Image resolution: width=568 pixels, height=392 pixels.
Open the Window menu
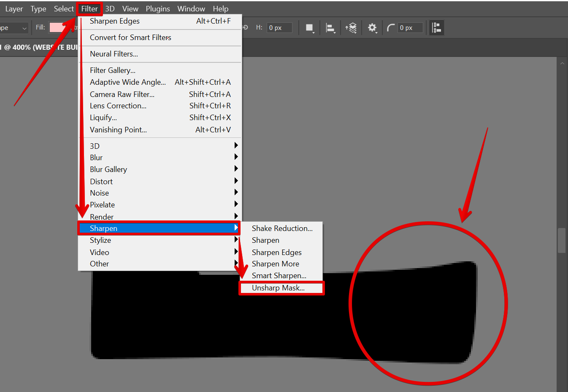pyautogui.click(x=191, y=8)
